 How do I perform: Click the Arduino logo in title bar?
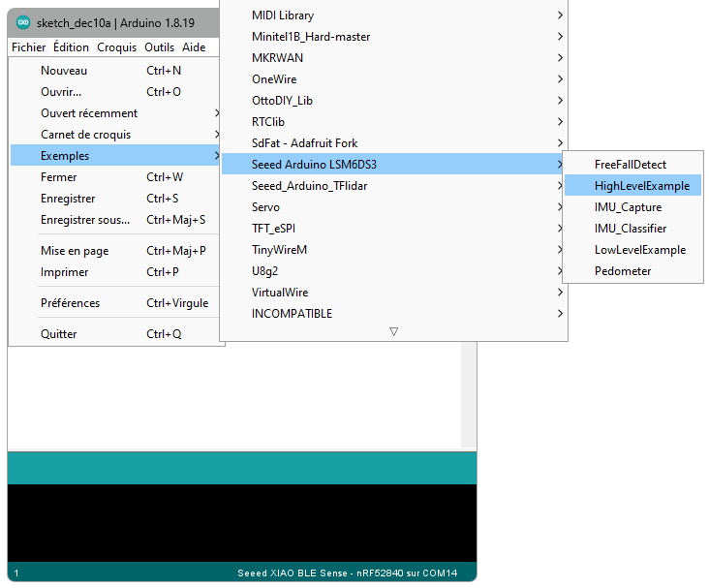(x=23, y=22)
